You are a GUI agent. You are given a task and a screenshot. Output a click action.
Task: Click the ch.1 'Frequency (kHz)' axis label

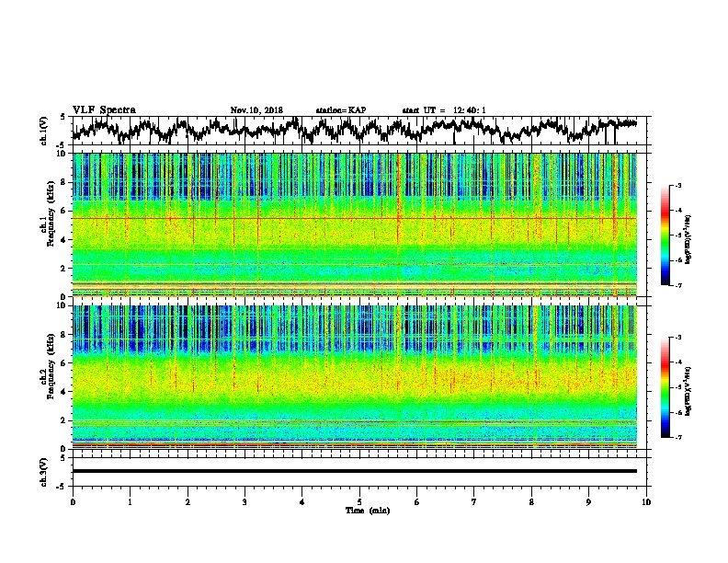click(x=51, y=213)
